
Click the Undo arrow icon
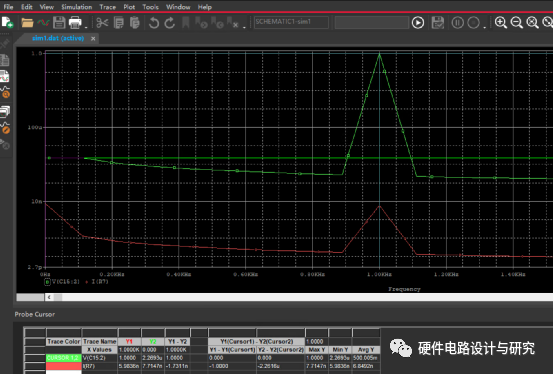pos(154,23)
